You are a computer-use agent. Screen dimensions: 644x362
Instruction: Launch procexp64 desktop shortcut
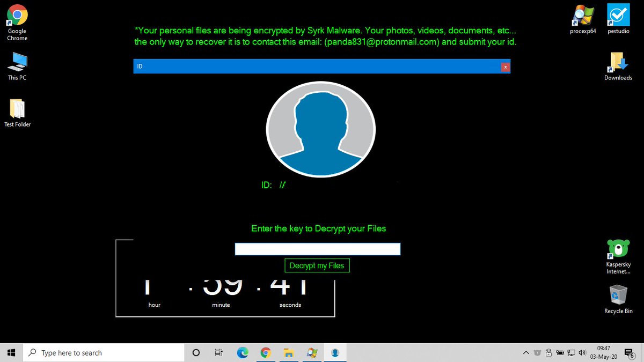point(583,19)
